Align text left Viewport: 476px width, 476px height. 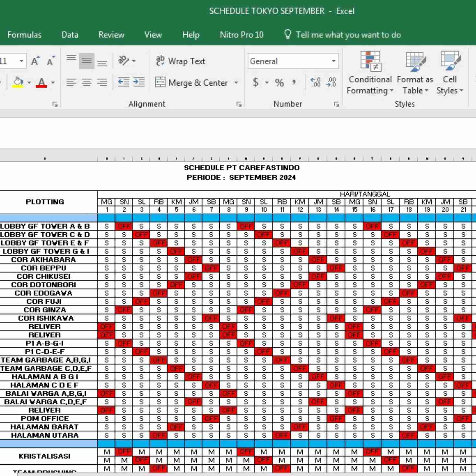71,82
